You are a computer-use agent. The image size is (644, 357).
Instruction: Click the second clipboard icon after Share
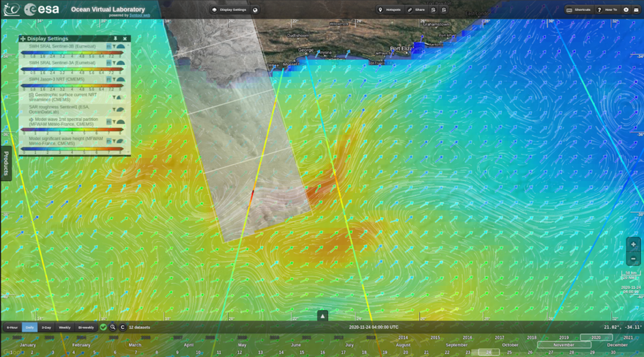coord(444,10)
